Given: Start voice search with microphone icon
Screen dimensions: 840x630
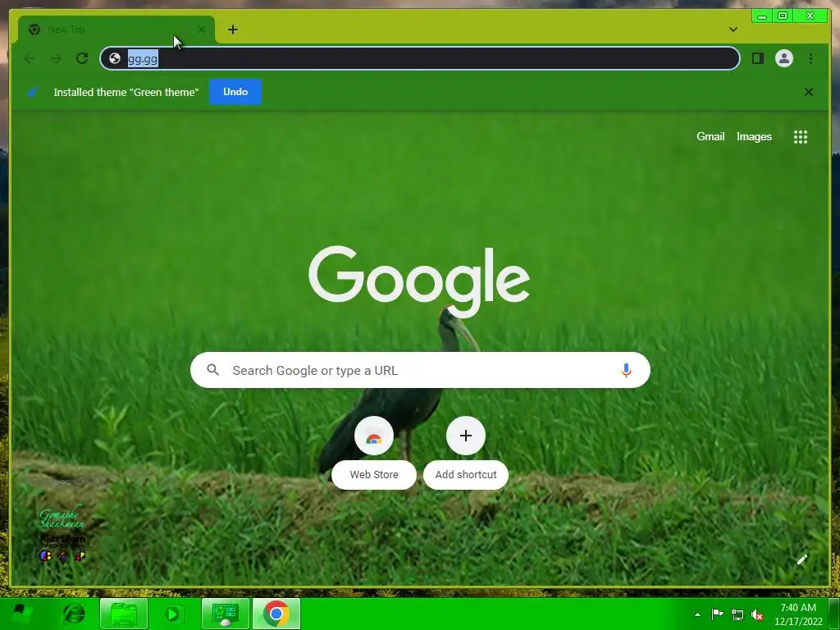Looking at the screenshot, I should click(625, 370).
